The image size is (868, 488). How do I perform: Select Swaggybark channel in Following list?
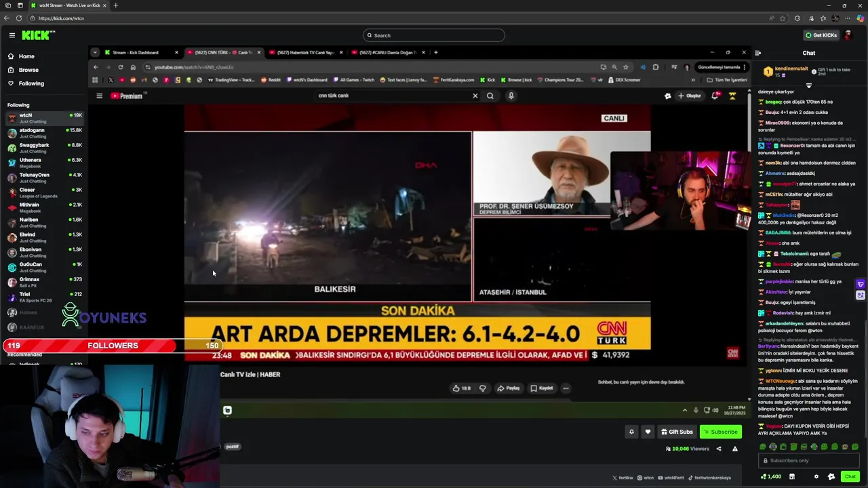(44, 148)
